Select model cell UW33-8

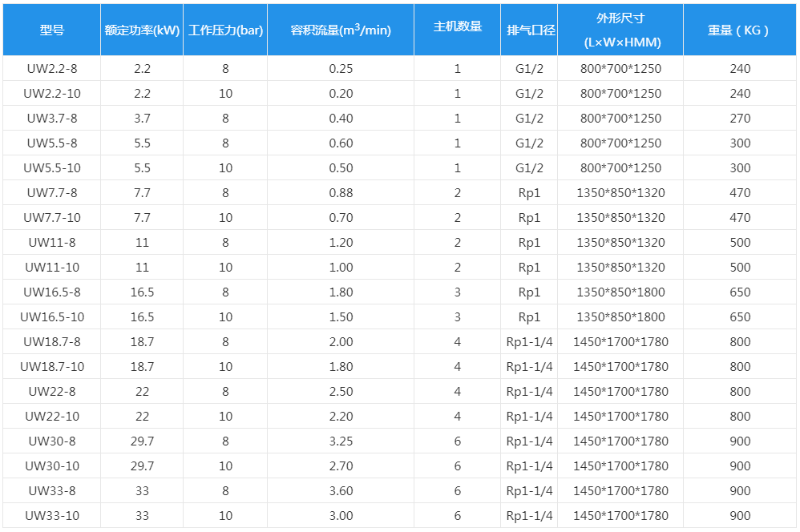[52, 490]
